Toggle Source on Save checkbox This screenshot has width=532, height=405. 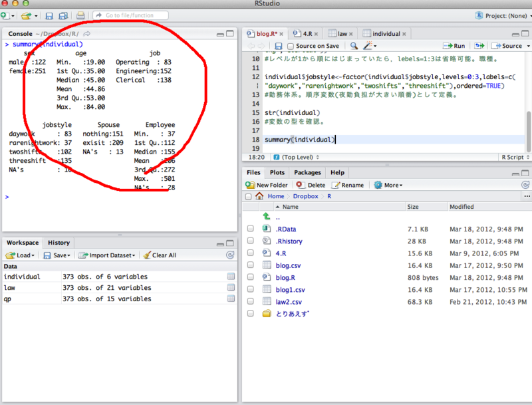291,46
